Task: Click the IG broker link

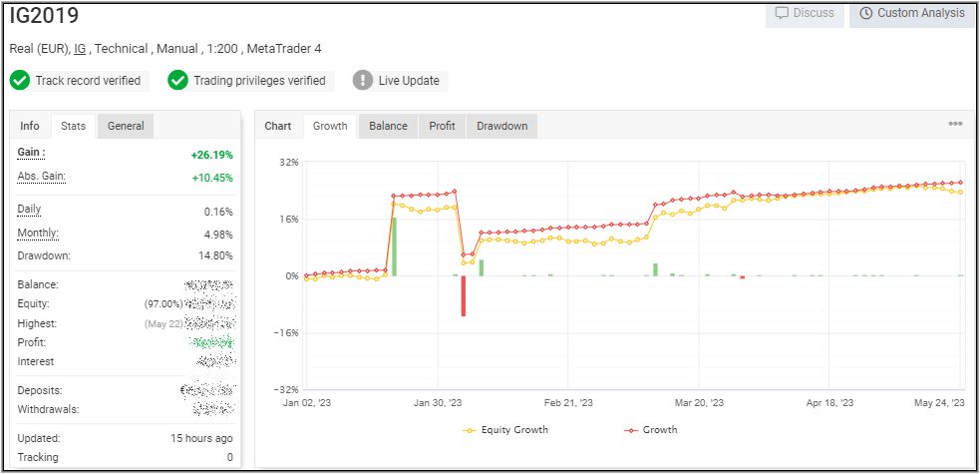Action: 81,49
